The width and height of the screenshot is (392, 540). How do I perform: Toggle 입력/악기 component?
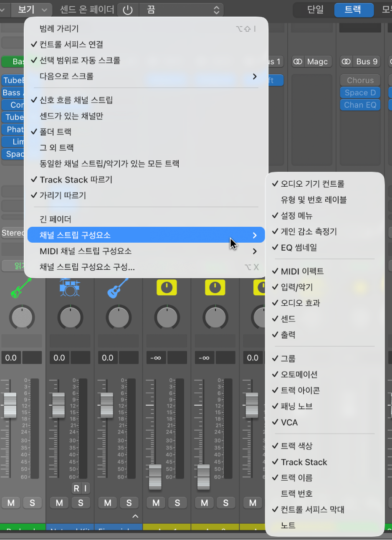coord(325,287)
